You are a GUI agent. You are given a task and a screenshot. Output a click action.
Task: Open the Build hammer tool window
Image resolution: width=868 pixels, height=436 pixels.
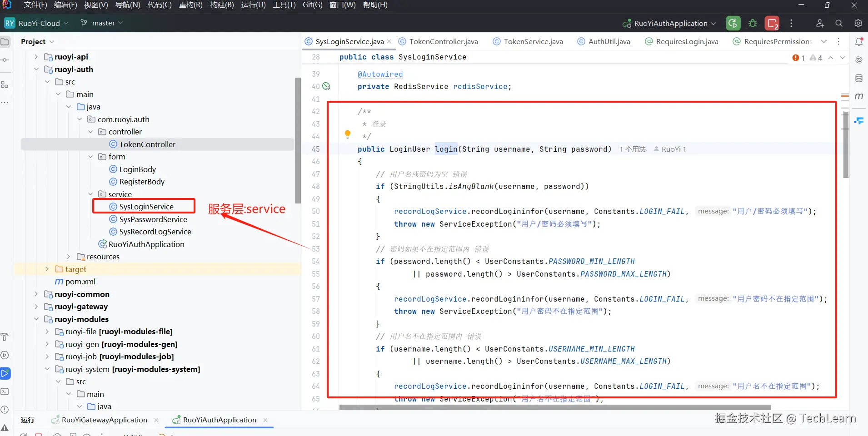pyautogui.click(x=5, y=337)
